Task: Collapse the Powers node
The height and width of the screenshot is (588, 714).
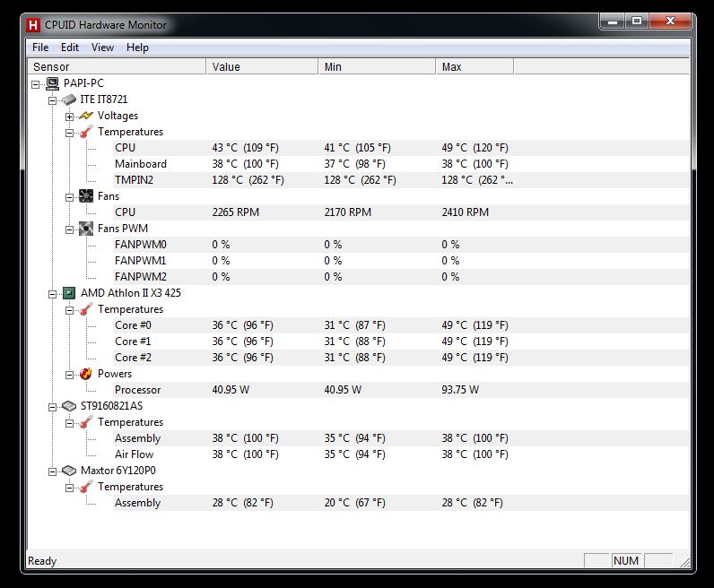Action: coord(69,375)
